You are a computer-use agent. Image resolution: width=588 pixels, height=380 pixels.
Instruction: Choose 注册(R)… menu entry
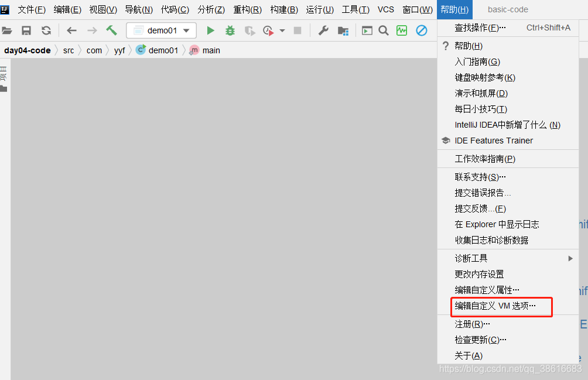pos(508,324)
